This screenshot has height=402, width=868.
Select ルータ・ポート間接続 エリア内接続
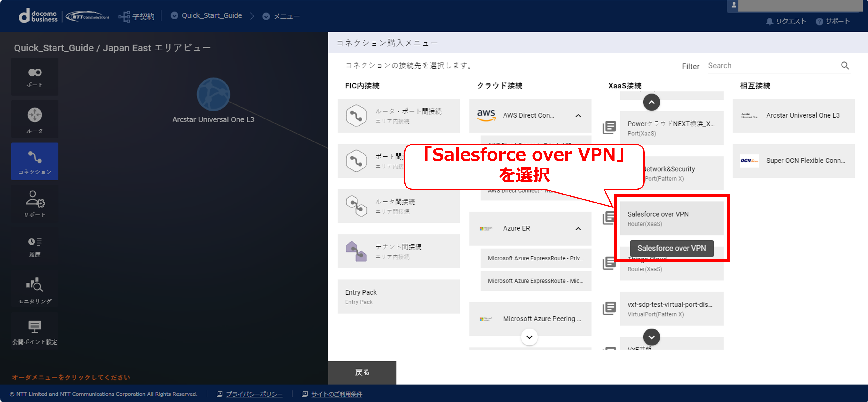pos(399,116)
